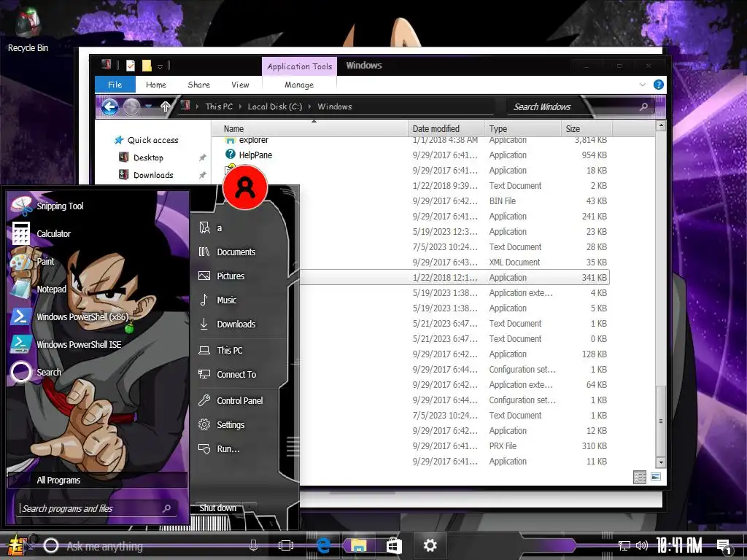Switch to the Home ribbon tab
This screenshot has width=747, height=560.
click(x=156, y=85)
